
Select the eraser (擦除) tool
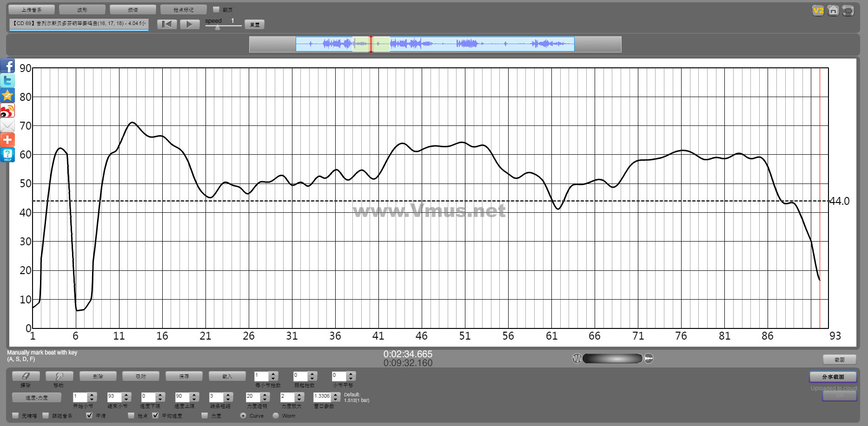click(26, 376)
